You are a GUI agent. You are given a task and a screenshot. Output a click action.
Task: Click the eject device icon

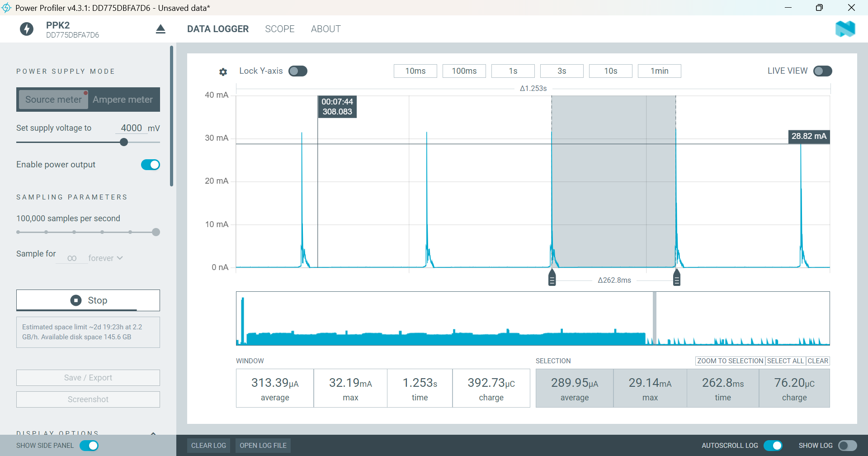coord(160,29)
